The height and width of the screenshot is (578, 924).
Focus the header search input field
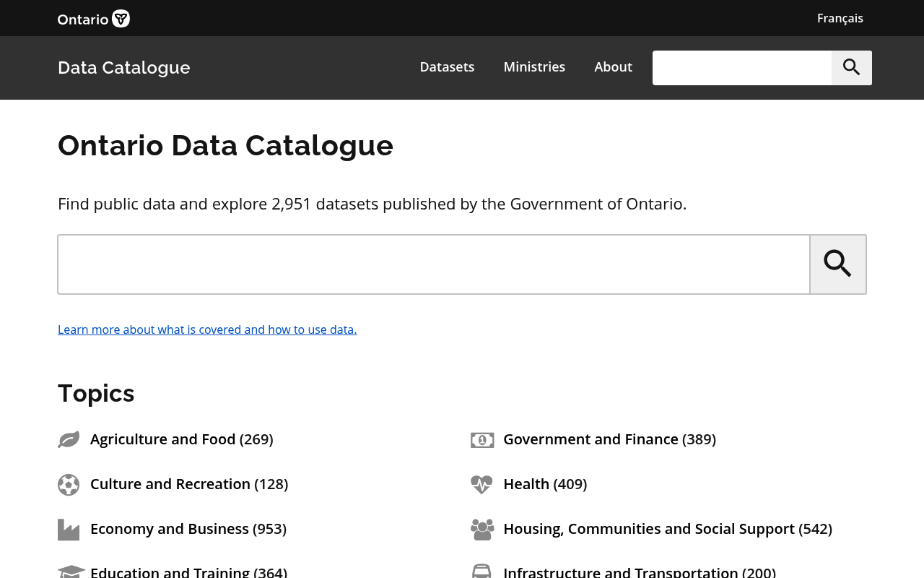(x=742, y=68)
